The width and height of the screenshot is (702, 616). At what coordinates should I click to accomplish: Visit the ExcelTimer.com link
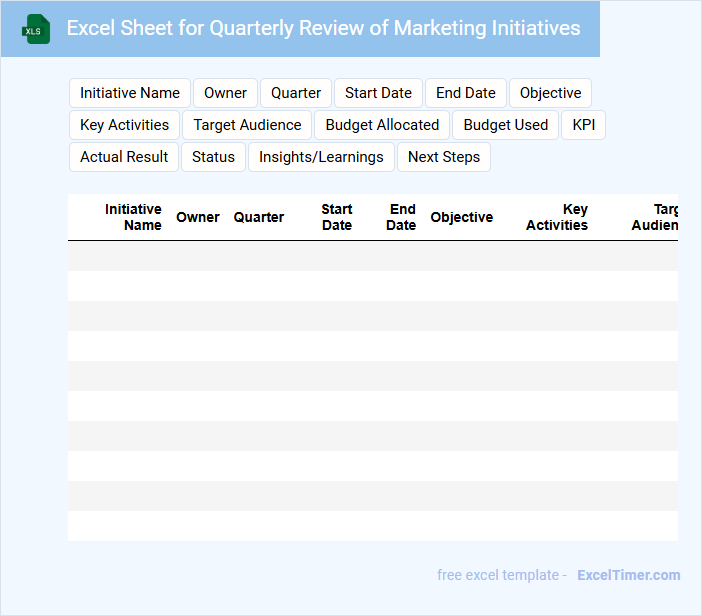[x=629, y=575]
